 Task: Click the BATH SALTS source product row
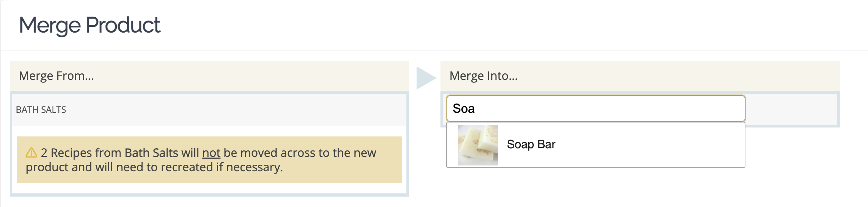[209, 110]
